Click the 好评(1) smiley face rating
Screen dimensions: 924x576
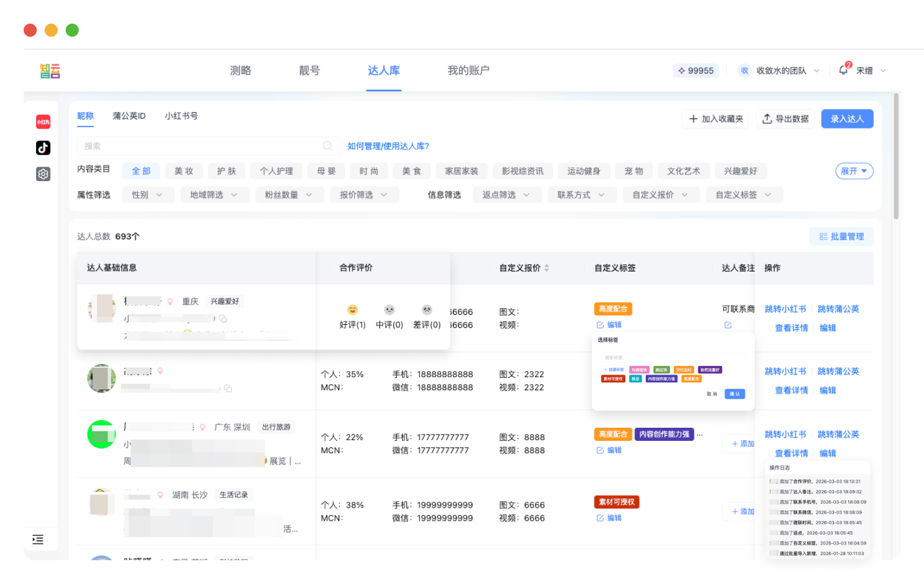click(352, 310)
